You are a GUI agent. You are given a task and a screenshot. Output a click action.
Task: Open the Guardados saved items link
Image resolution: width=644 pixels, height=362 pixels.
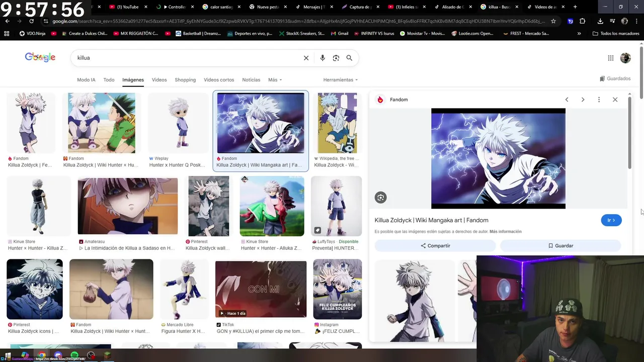tap(615, 78)
